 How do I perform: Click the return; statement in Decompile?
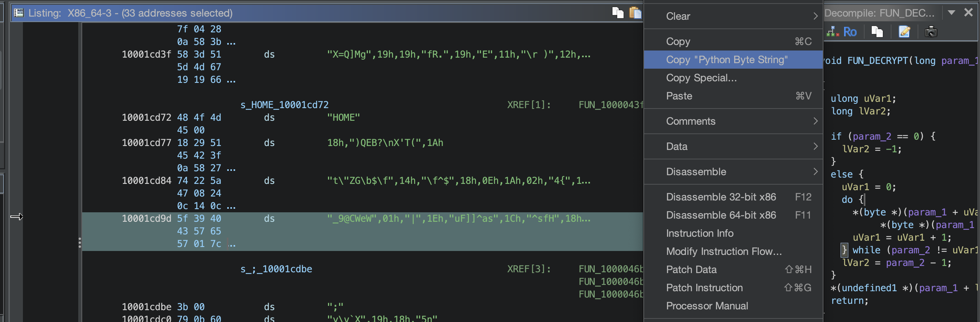pyautogui.click(x=850, y=301)
